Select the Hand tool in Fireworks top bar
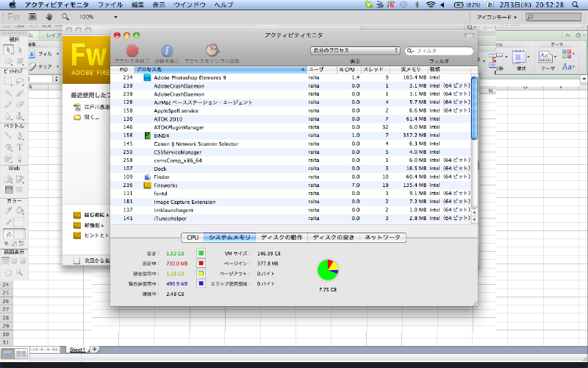 [x=49, y=17]
